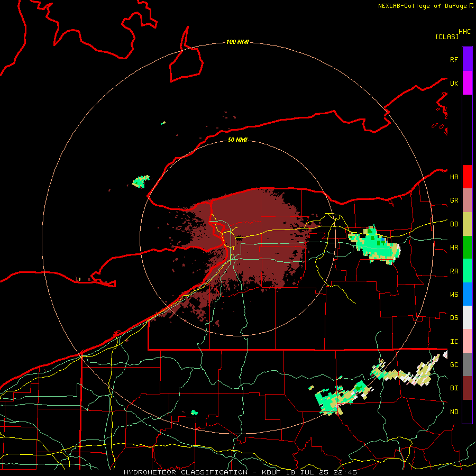
Task: Click the HR dark green legend swatch
Action: [x=467, y=248]
